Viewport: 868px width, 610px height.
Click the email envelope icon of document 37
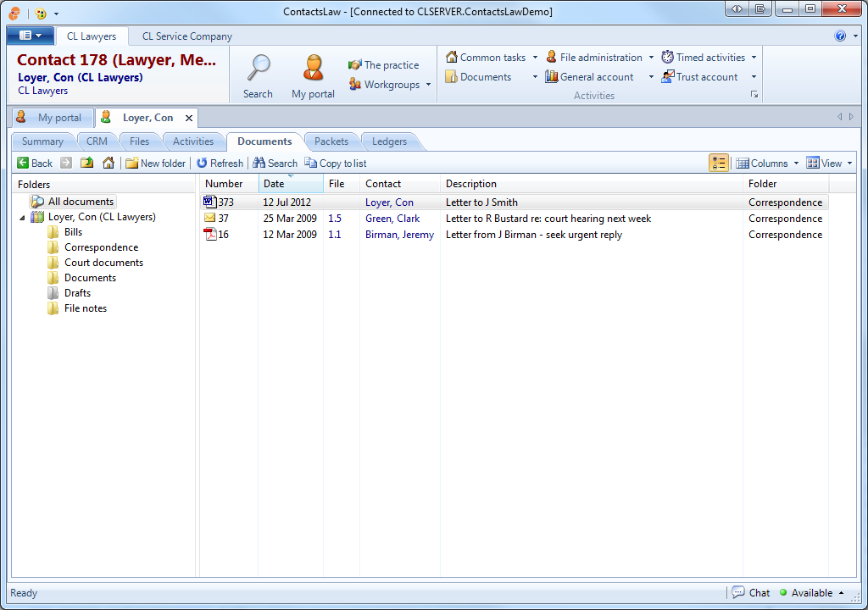pyautogui.click(x=210, y=218)
